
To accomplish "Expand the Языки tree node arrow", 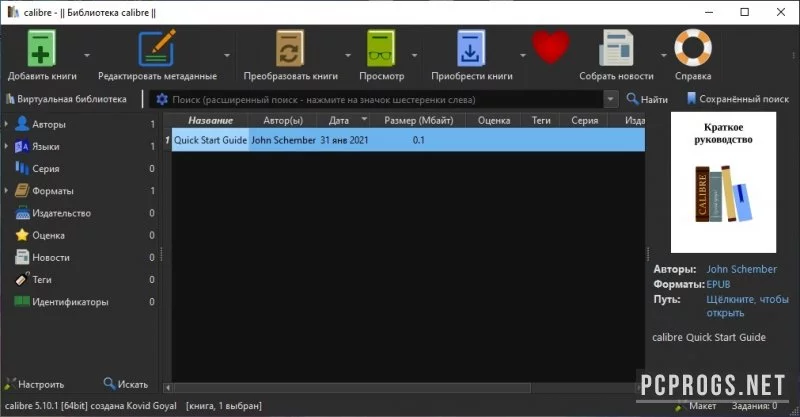I will click(6, 146).
